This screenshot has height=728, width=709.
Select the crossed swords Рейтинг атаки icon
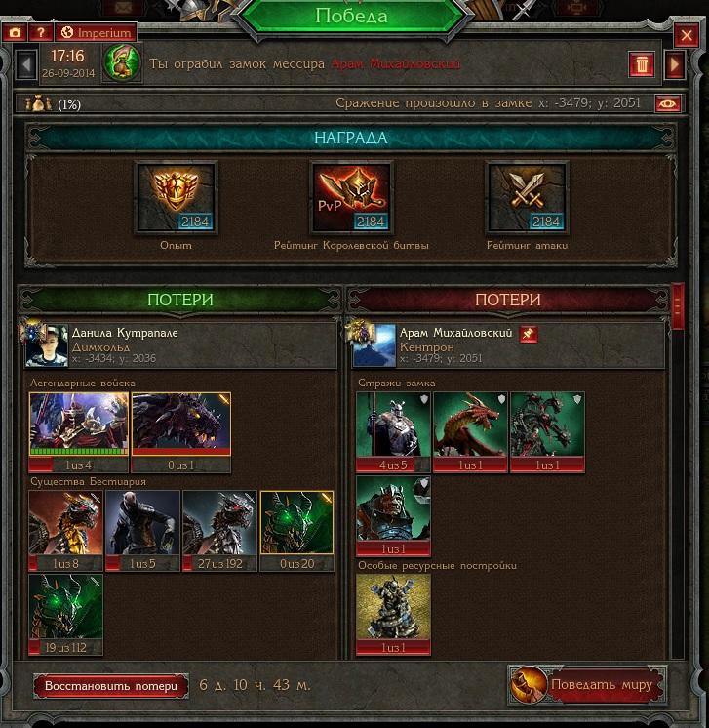527,197
